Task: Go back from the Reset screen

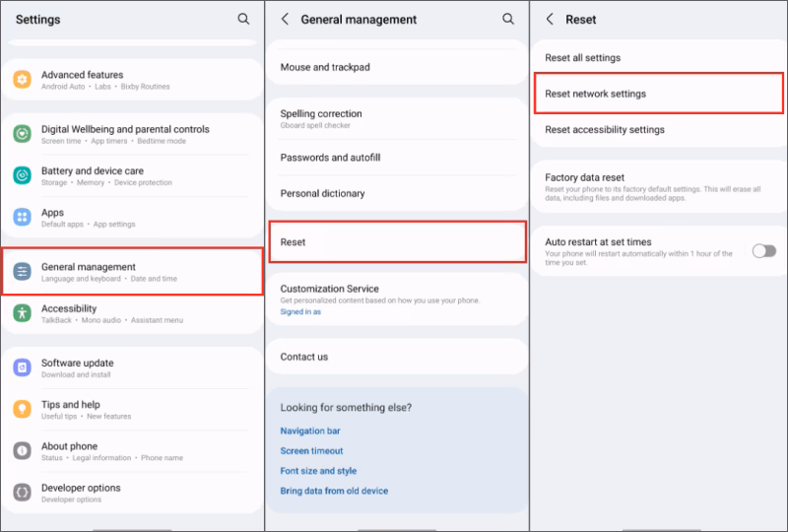Action: tap(550, 20)
